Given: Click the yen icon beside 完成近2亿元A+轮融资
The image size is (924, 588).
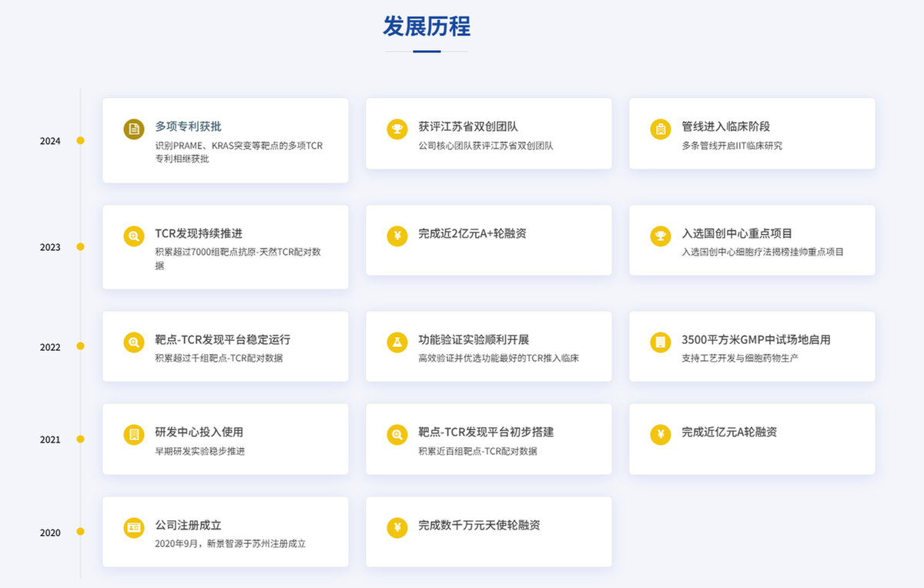Looking at the screenshot, I should (397, 236).
